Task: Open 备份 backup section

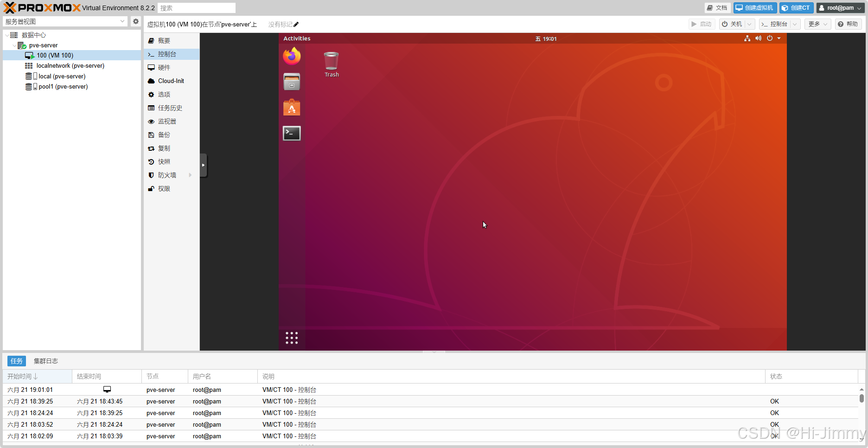Action: pyautogui.click(x=172, y=135)
